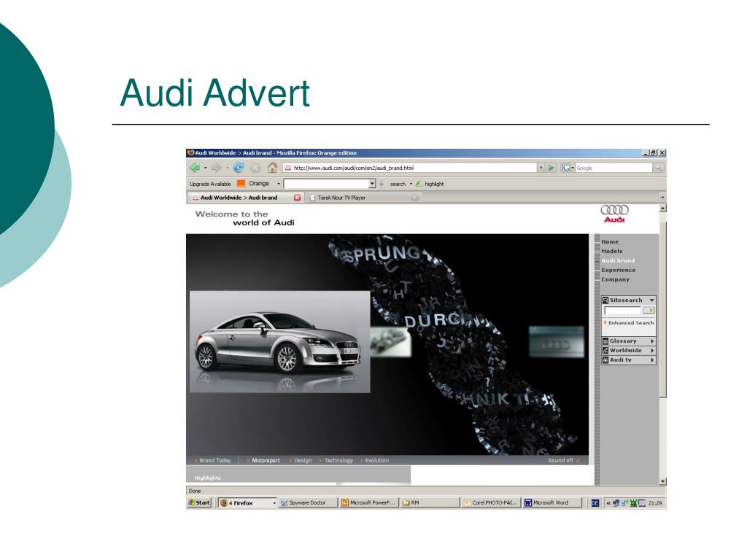Switch to Microsoft Word in taskbar

tap(552, 502)
